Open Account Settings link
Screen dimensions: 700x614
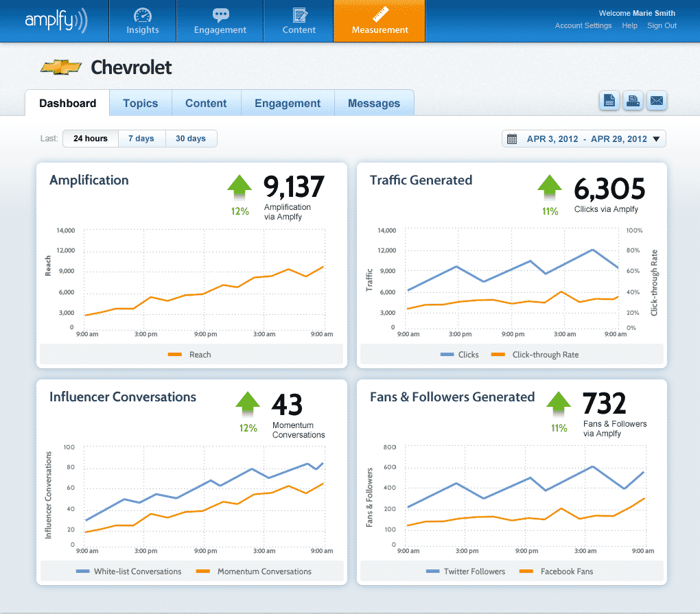point(583,26)
